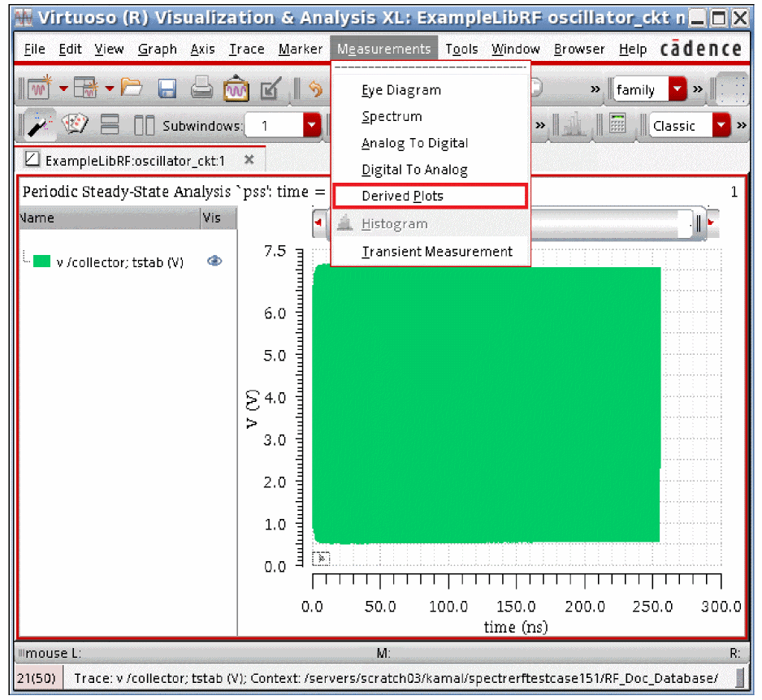Open the View menu

tap(109, 49)
